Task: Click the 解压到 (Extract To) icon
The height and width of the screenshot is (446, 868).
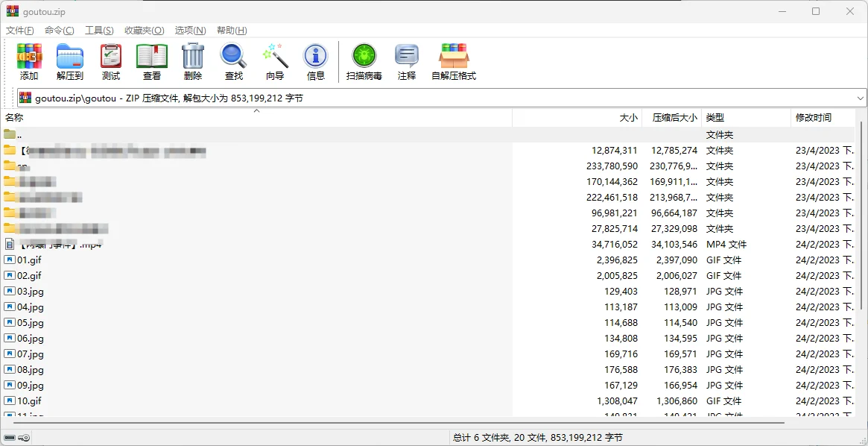Action: (x=69, y=61)
